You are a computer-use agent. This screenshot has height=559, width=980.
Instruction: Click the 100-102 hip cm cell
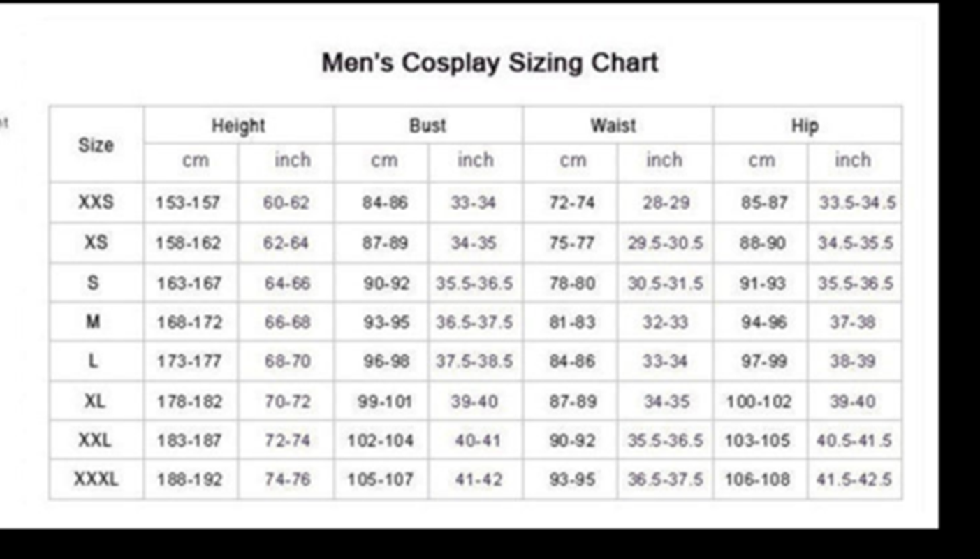coord(759,402)
